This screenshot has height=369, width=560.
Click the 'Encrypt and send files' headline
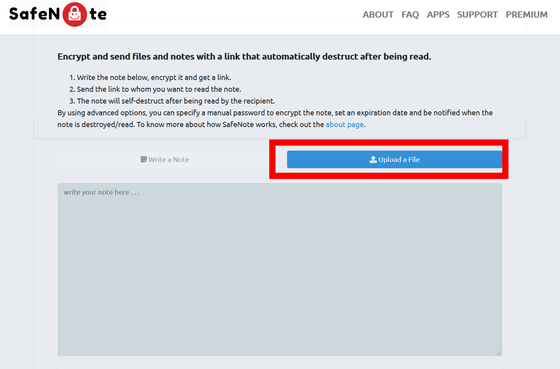point(244,56)
